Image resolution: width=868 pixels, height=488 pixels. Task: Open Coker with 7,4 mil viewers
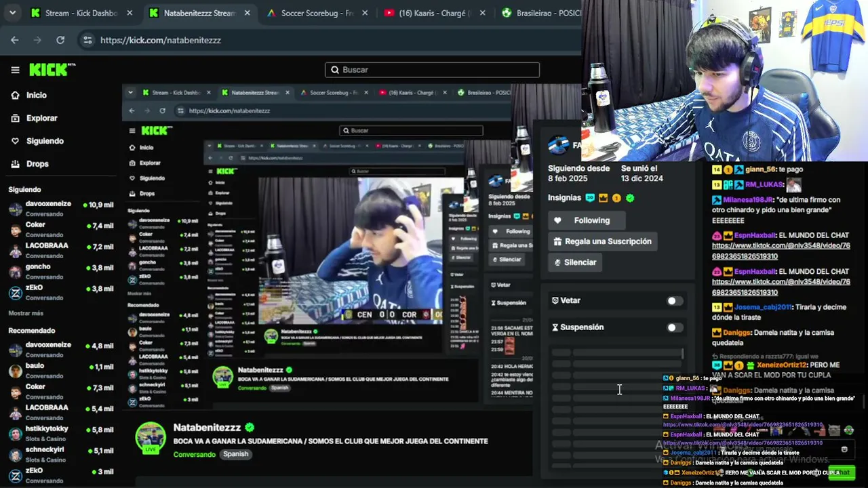pyautogui.click(x=61, y=229)
